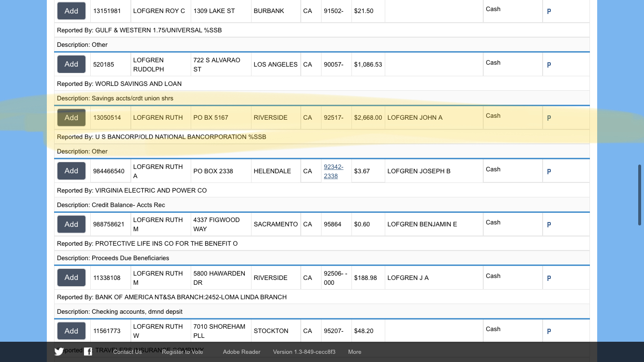The height and width of the screenshot is (362, 644).
Task: Add property 11561773 in Stockton
Action: pyautogui.click(x=71, y=331)
